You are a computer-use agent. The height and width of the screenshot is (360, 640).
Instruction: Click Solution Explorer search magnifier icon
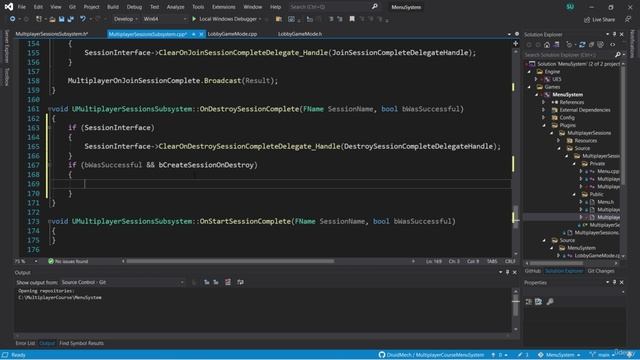pos(618,54)
